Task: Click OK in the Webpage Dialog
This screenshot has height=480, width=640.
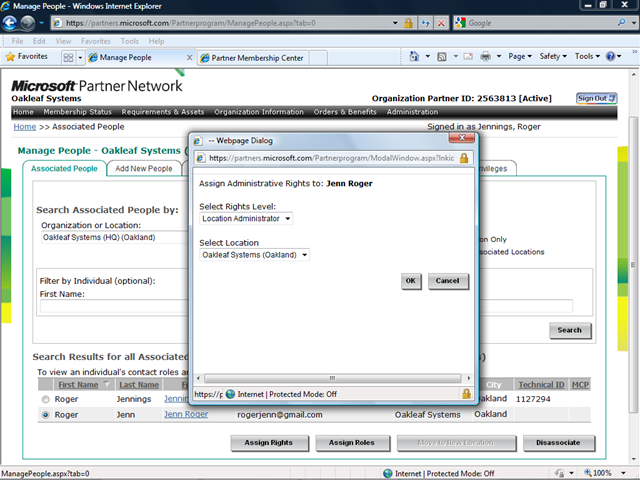Action: click(411, 281)
